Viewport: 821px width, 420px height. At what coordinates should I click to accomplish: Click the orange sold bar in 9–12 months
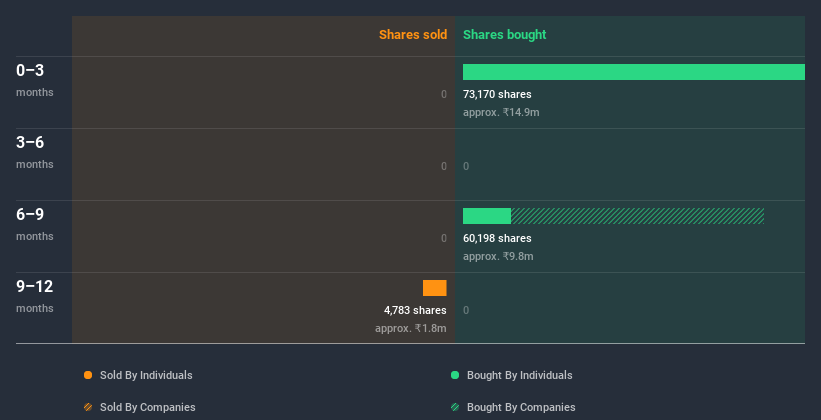coord(435,288)
